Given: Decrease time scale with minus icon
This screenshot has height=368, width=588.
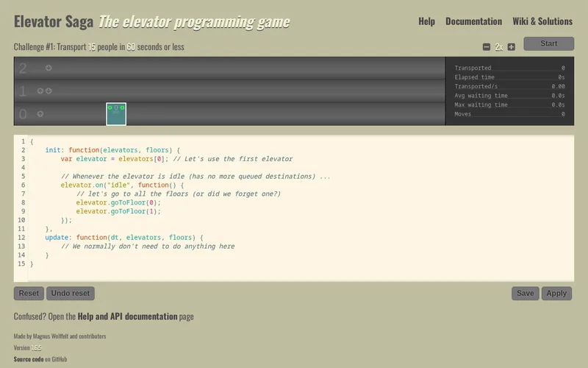Looking at the screenshot, I should [x=487, y=47].
